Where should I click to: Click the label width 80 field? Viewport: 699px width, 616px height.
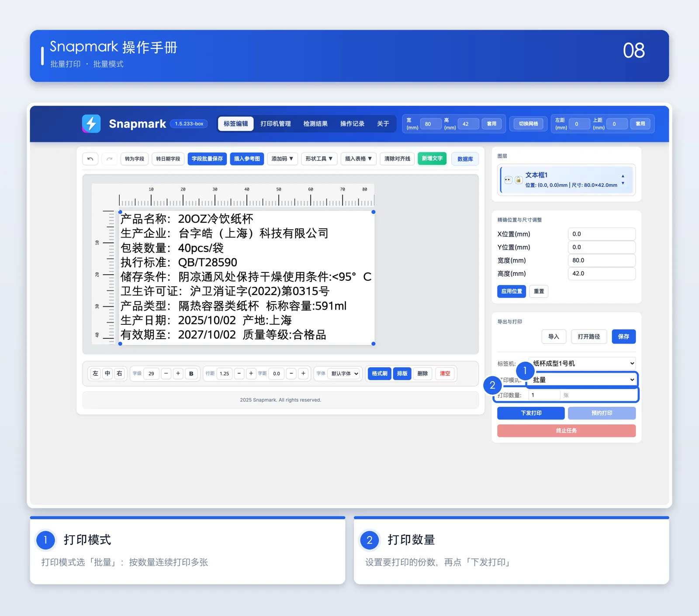click(430, 124)
